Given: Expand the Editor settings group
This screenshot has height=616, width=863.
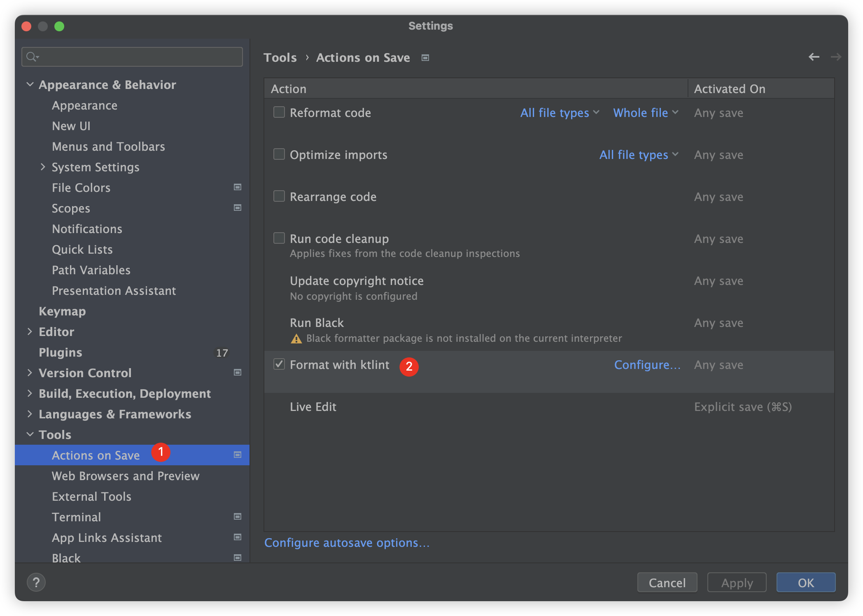Looking at the screenshot, I should click(x=30, y=331).
